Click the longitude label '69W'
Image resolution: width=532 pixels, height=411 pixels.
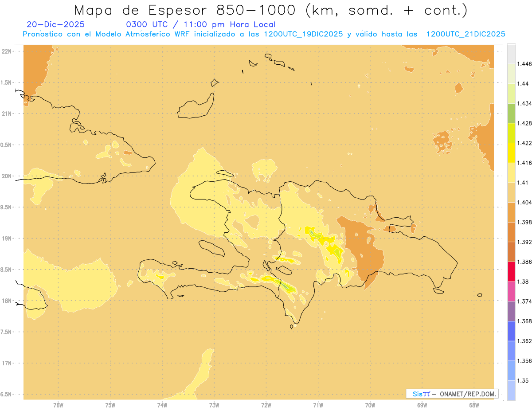(x=422, y=405)
